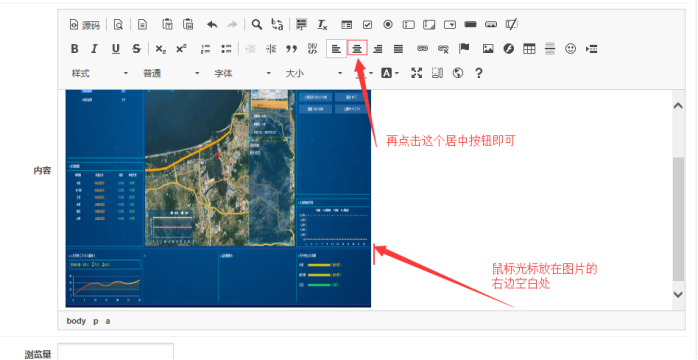Click the Bold formatting icon
The height and width of the screenshot is (360, 698).
[x=75, y=49]
